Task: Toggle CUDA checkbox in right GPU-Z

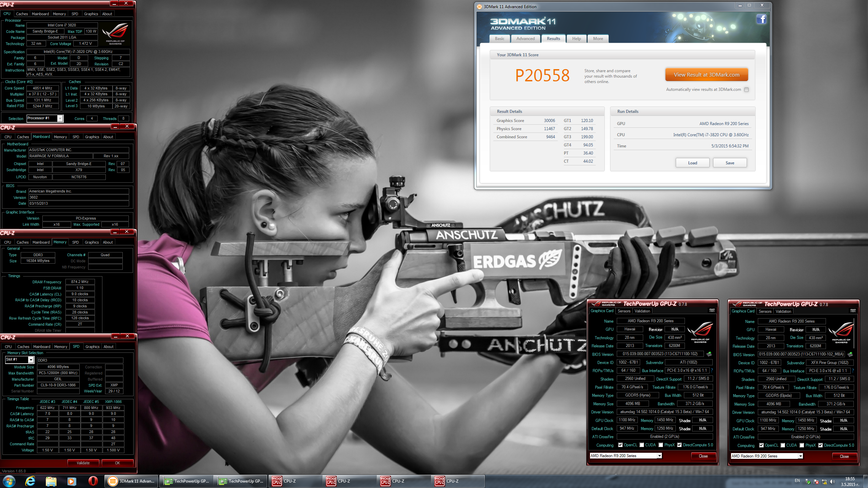Action: pyautogui.click(x=783, y=445)
